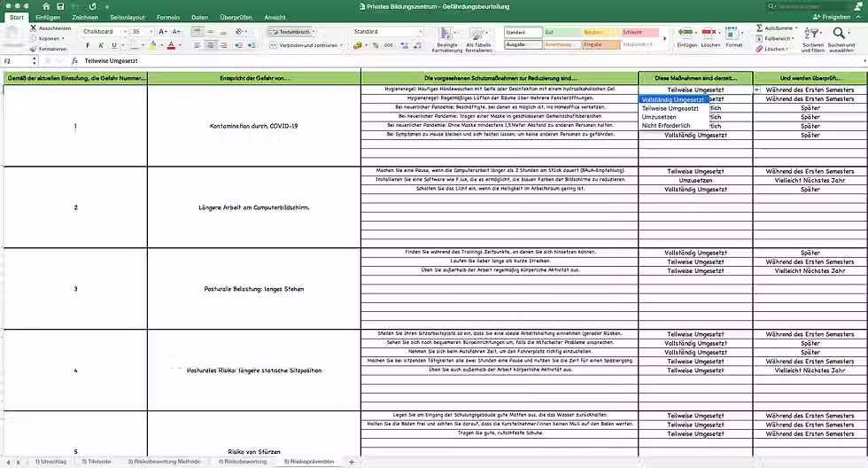The width and height of the screenshot is (868, 468).
Task: Toggle underline U formatting
Action: coord(114,45)
